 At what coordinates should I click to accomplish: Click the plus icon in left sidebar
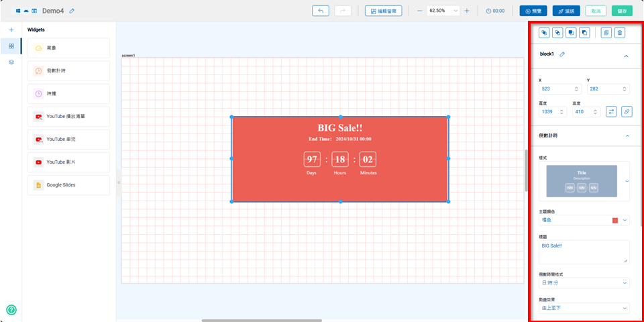[x=11, y=30]
